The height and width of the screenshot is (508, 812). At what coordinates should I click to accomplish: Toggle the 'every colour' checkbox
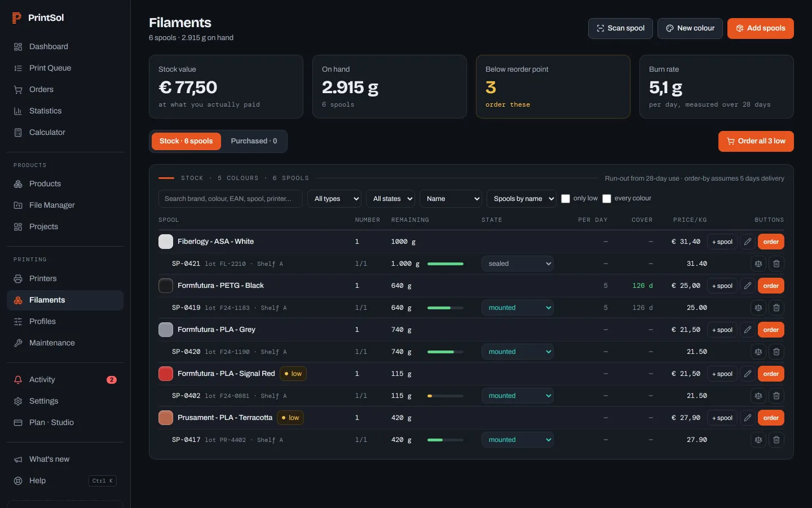pos(607,199)
